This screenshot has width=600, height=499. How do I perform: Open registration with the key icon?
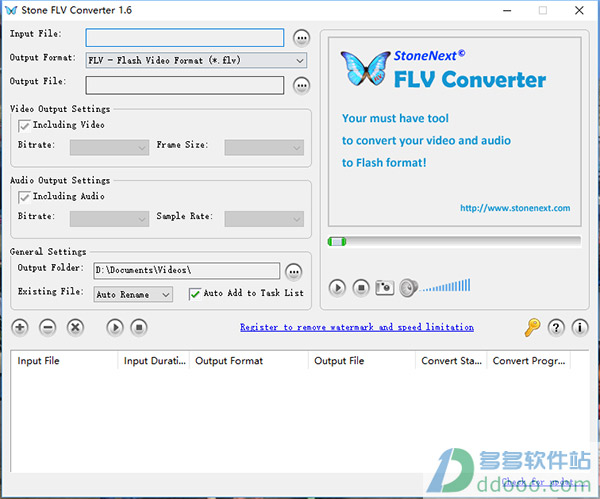(532, 328)
